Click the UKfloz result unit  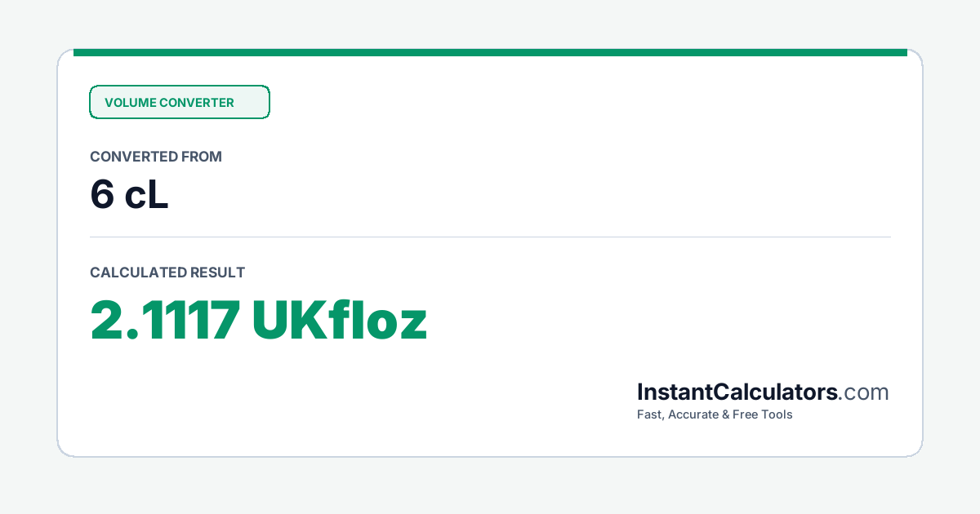coord(340,320)
